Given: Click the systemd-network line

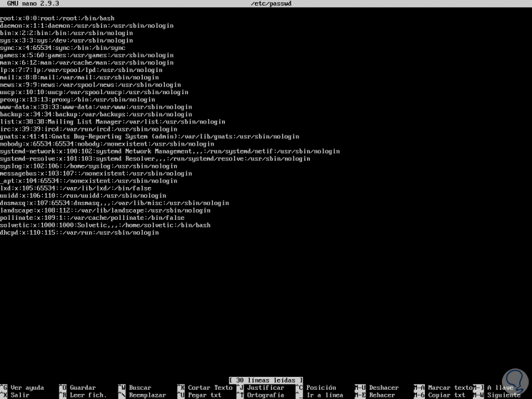Looking at the screenshot, I should (x=170, y=151).
